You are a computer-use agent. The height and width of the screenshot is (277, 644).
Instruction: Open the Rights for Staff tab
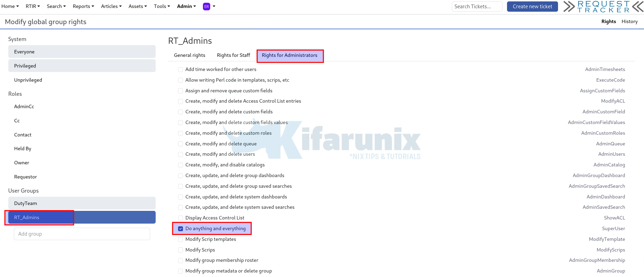[x=233, y=55]
